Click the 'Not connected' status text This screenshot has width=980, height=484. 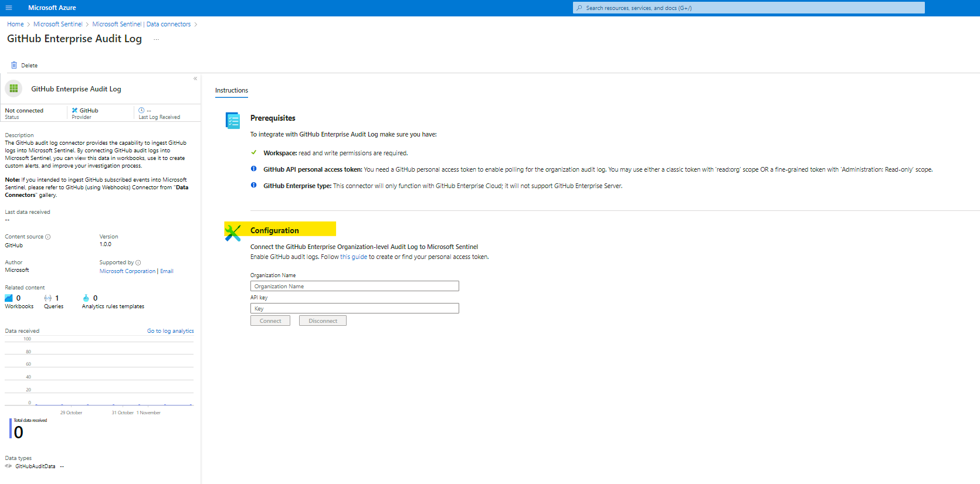click(24, 110)
